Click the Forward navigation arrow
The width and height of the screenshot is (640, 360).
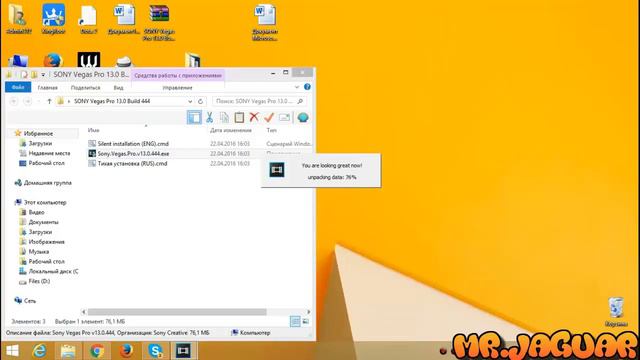[x=27, y=101]
